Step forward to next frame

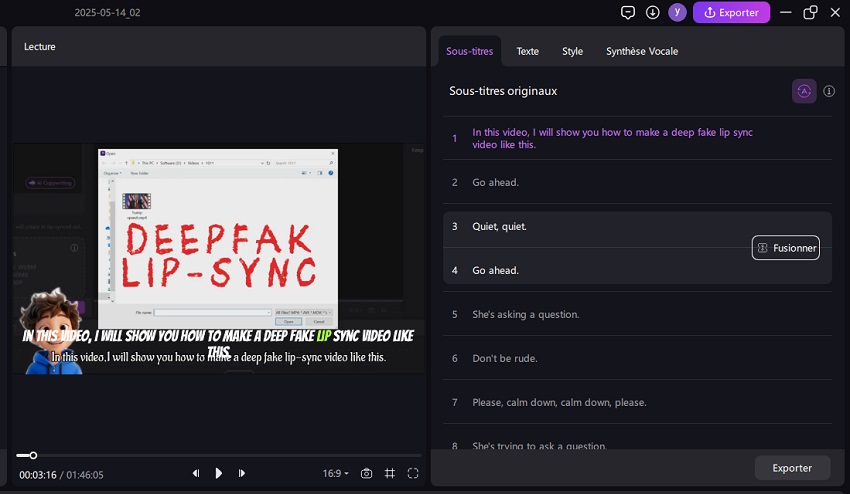tap(242, 473)
